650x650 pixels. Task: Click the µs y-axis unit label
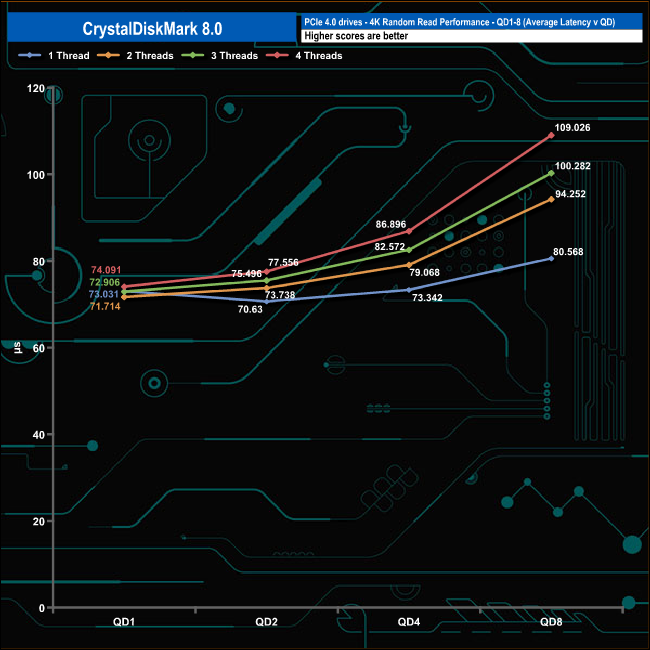pyautogui.click(x=17, y=347)
